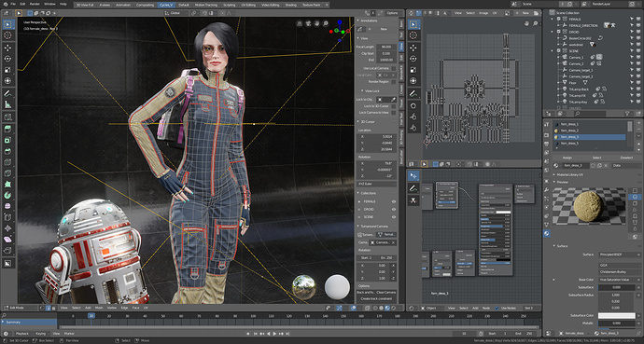Hide the DROID collection eye toggle
Viewport: 644px width, 344px height.
pyautogui.click(x=394, y=209)
